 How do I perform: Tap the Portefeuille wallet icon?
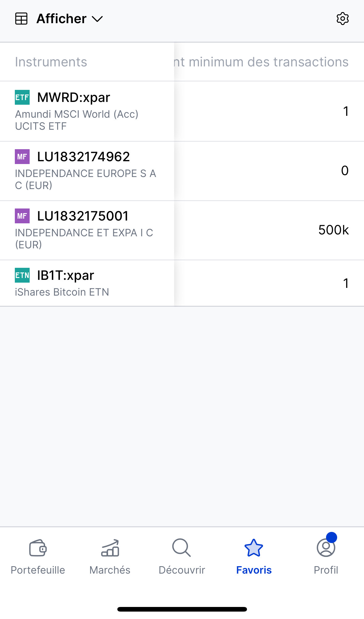coord(38,548)
